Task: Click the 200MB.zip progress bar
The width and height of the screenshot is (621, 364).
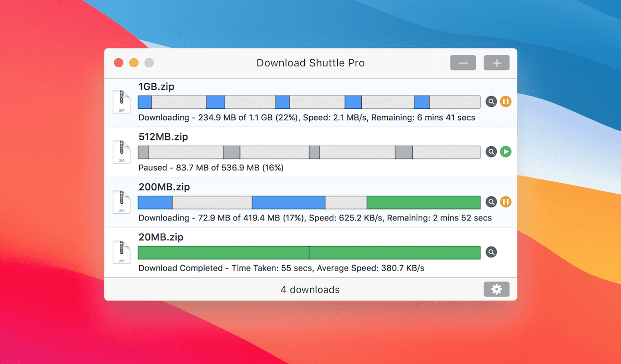Action: coord(309,202)
